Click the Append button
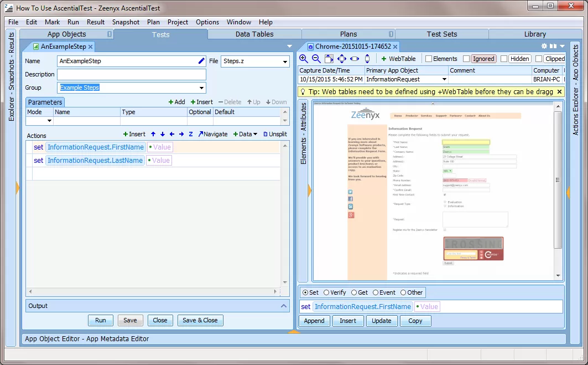Viewport: 588px width, 365px height. pos(314,321)
